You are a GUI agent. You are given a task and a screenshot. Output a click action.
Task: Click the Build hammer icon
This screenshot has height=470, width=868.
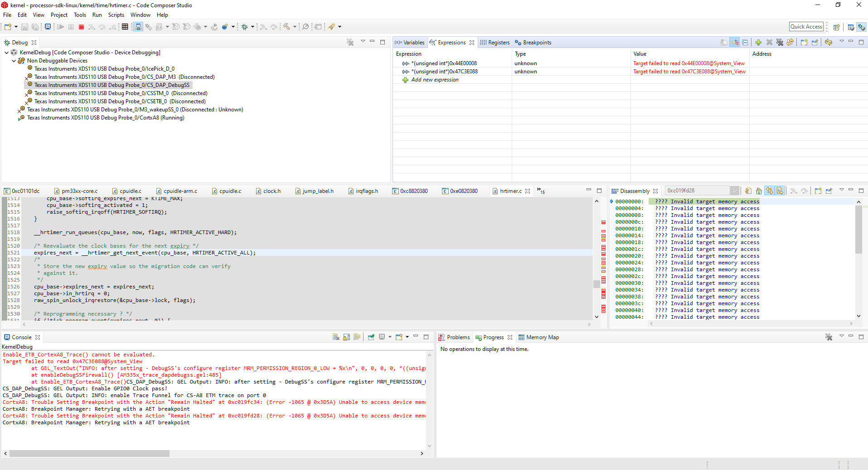(286, 27)
